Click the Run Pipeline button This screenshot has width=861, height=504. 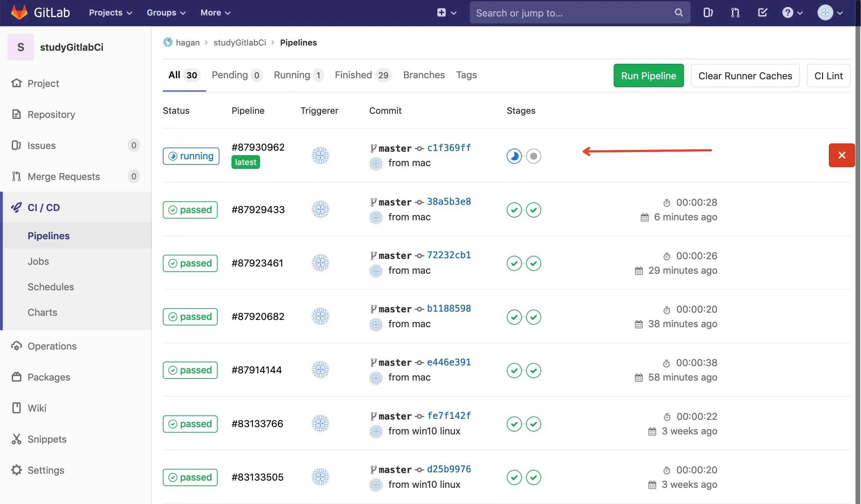[649, 75]
